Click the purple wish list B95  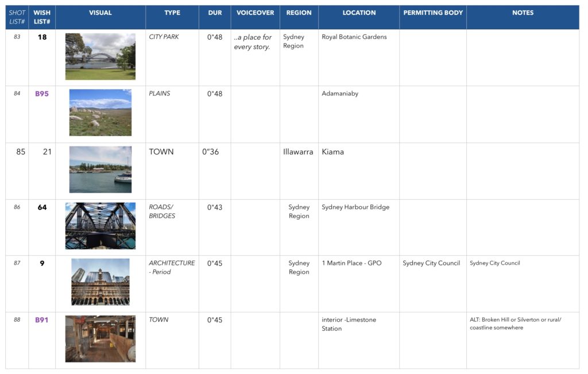(42, 94)
